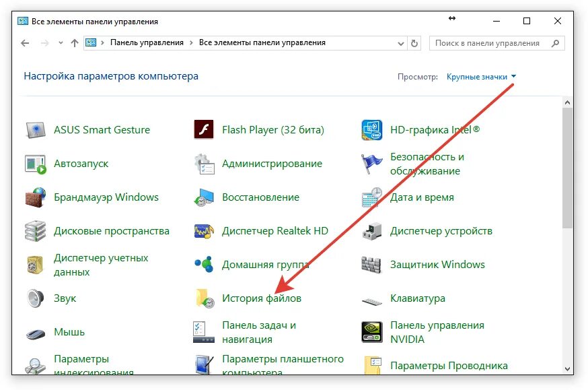
Task: Open the HD-графика Intel icon
Action: (x=371, y=130)
